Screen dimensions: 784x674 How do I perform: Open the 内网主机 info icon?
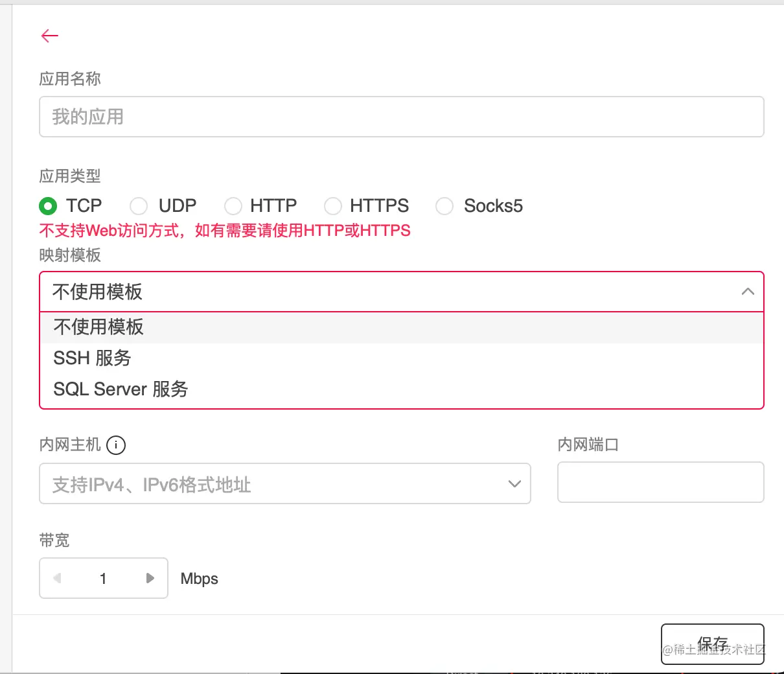pyautogui.click(x=116, y=445)
